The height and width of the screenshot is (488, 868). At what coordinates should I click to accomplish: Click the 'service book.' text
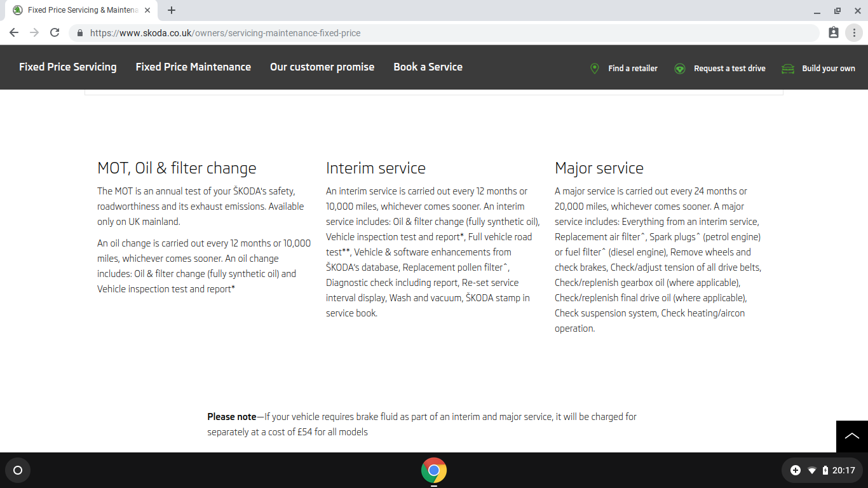351,313
